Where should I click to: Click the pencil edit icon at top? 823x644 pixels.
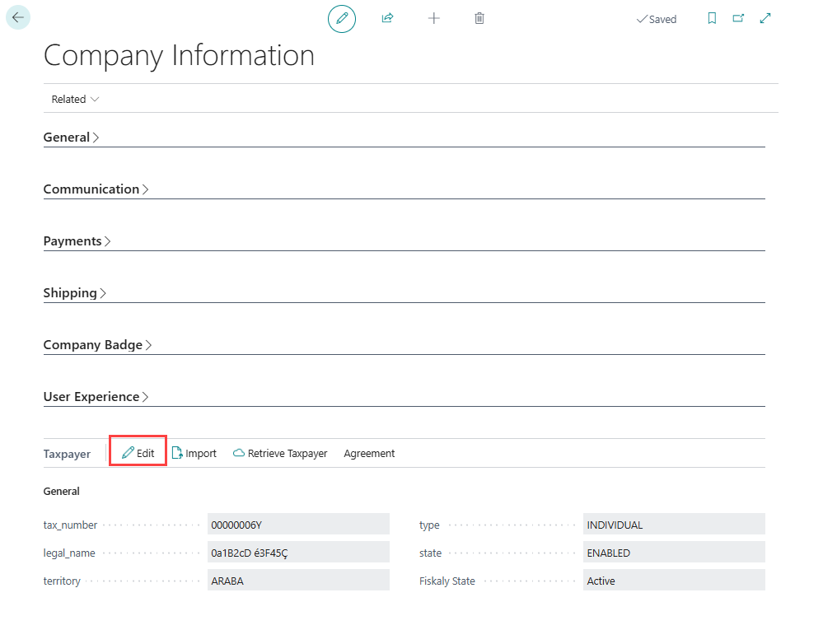(342, 18)
